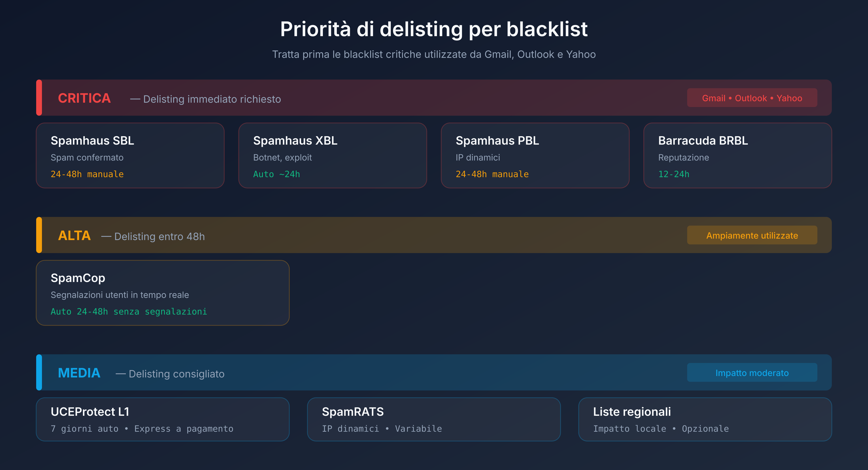The width and height of the screenshot is (868, 470).
Task: Select the 'Liste regionali' title
Action: (632, 412)
